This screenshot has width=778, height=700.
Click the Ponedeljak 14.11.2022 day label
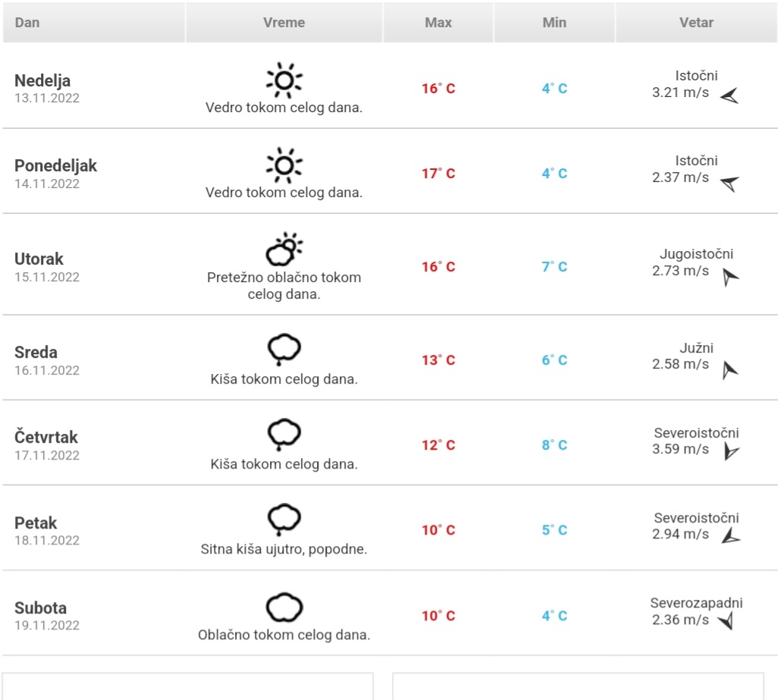click(55, 174)
